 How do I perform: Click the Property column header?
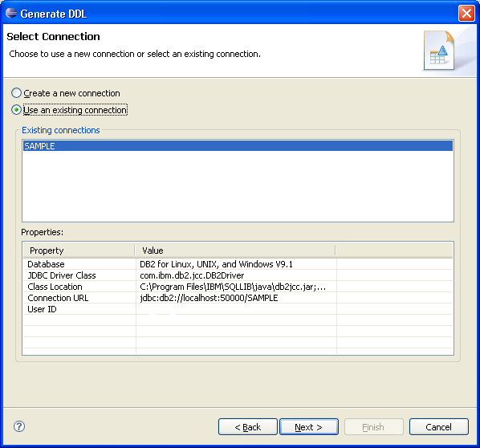[79, 250]
